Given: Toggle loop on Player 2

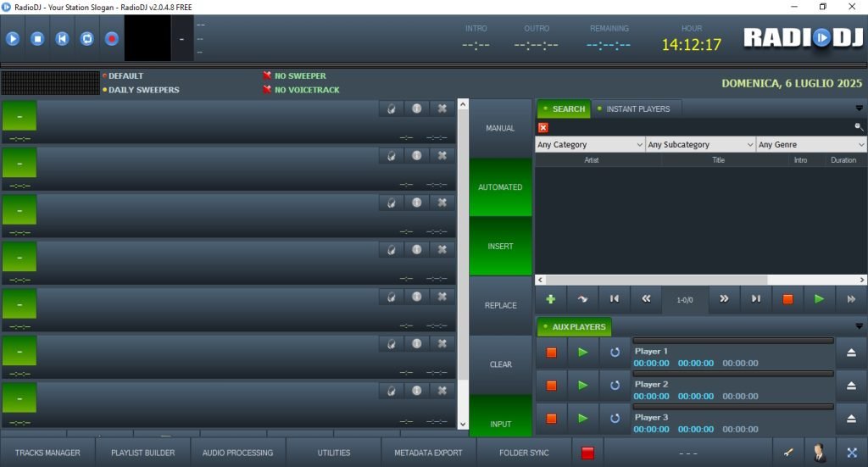Looking at the screenshot, I should [615, 386].
